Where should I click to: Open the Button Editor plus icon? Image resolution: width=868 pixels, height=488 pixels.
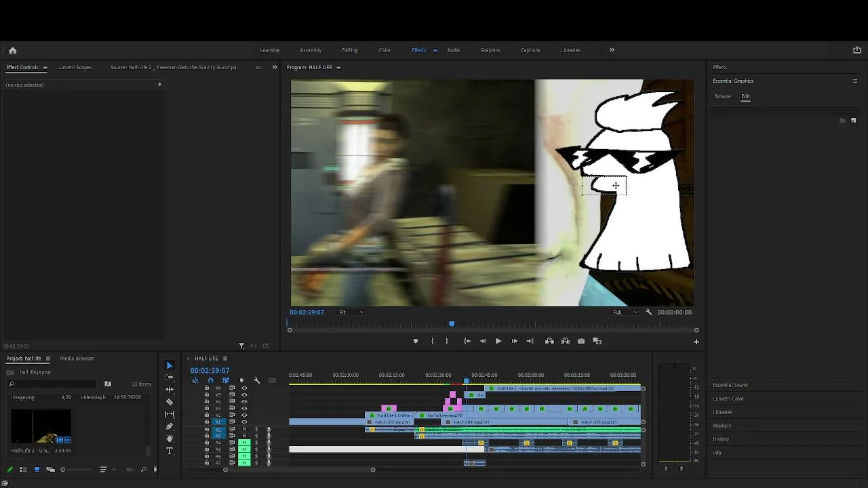(x=696, y=342)
